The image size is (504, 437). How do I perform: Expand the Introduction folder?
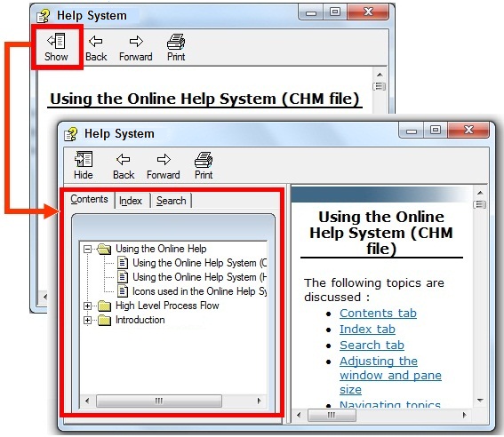click(x=87, y=320)
